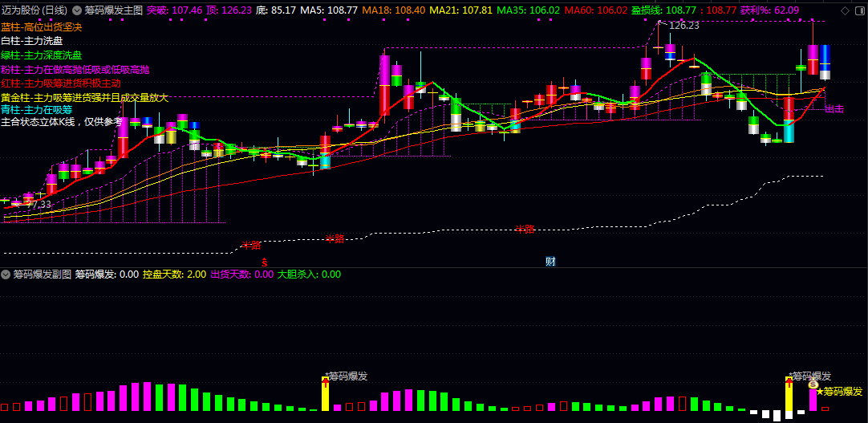
Task: Click the first red 半路 signal label
Action: tap(251, 246)
